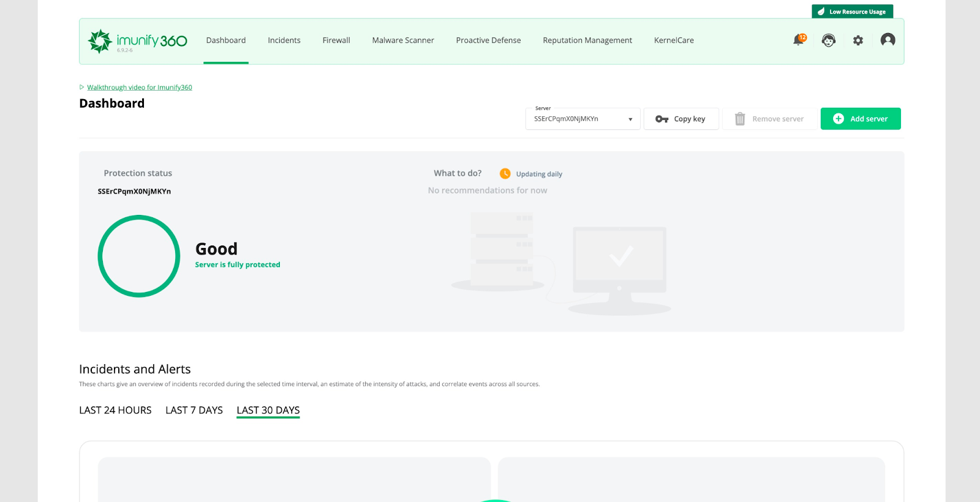Click the server name under Protection status
Image resolution: width=980 pixels, height=502 pixels.
click(134, 191)
